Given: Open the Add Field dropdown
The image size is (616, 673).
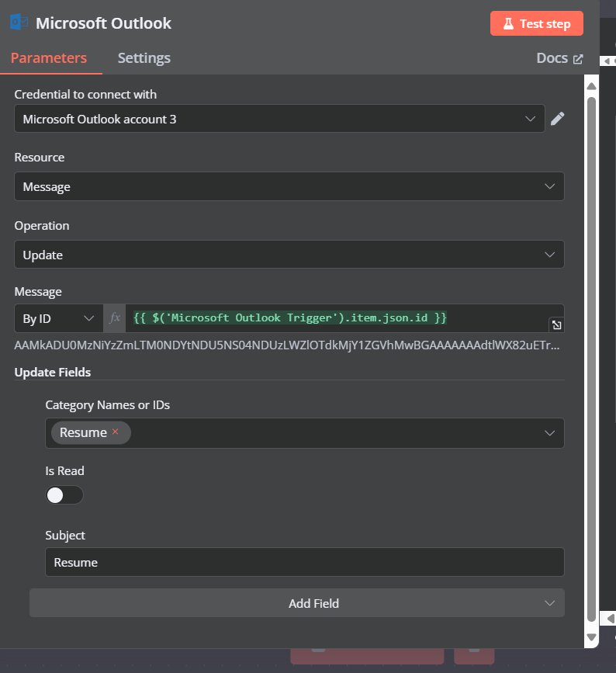Looking at the screenshot, I should click(x=297, y=603).
